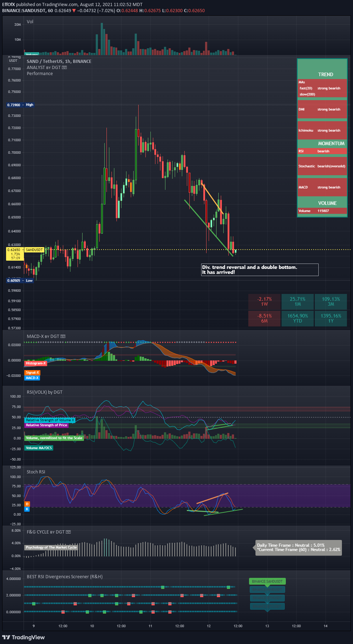Screen dimensions: 353x644
Task: Click the Ichimoku strong bearish row
Action: click(322, 131)
